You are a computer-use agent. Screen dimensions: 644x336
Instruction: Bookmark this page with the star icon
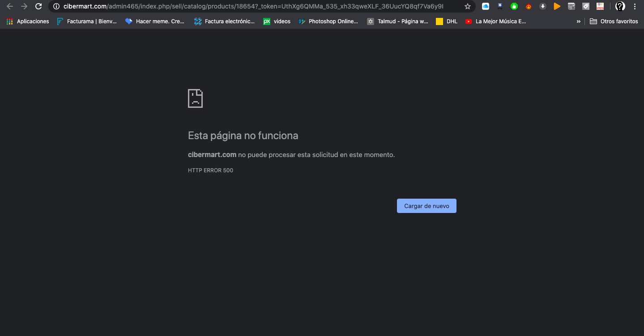(x=468, y=6)
